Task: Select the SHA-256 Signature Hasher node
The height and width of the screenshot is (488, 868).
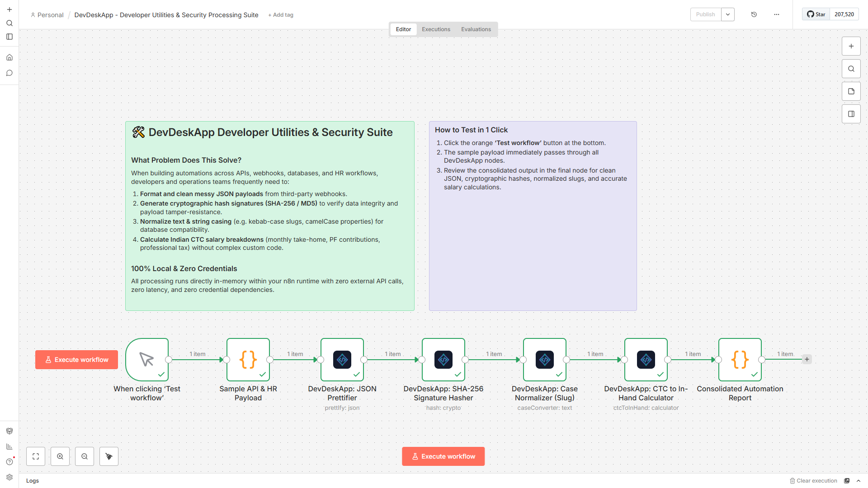Action: coord(443,360)
